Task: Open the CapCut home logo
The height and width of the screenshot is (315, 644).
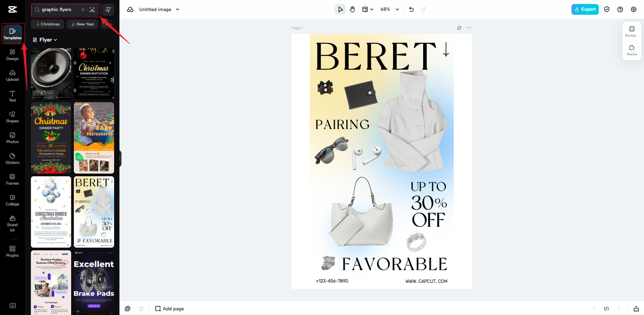Action: pos(12,10)
